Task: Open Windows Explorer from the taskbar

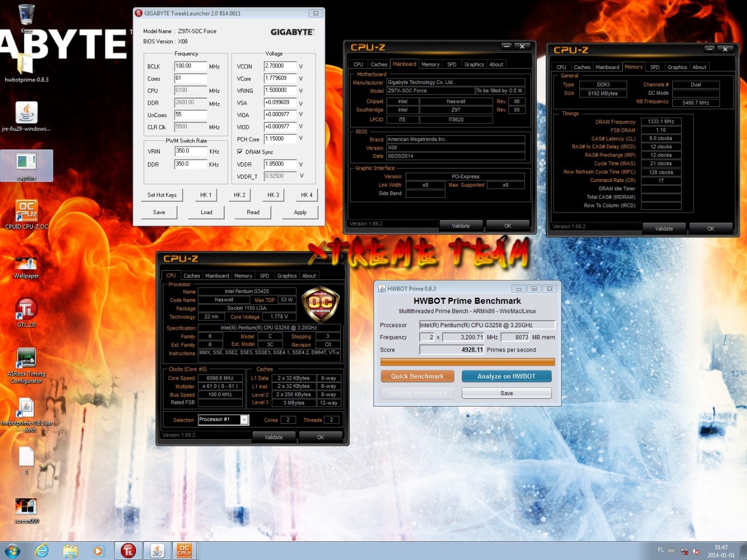Action: 70,551
